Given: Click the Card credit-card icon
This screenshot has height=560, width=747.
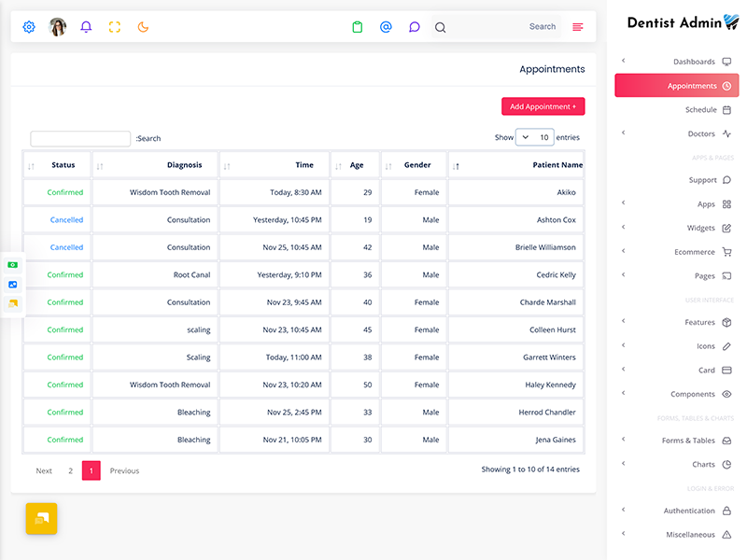Looking at the screenshot, I should [726, 370].
